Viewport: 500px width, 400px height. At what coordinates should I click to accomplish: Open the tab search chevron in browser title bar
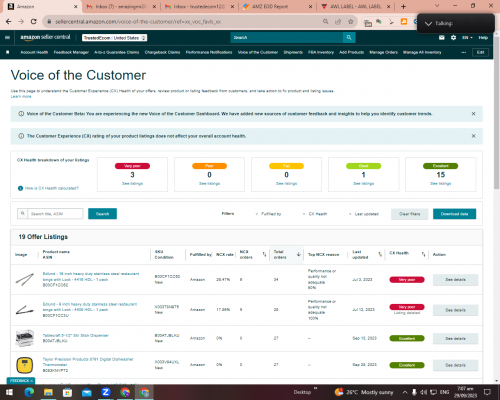pyautogui.click(x=437, y=6)
